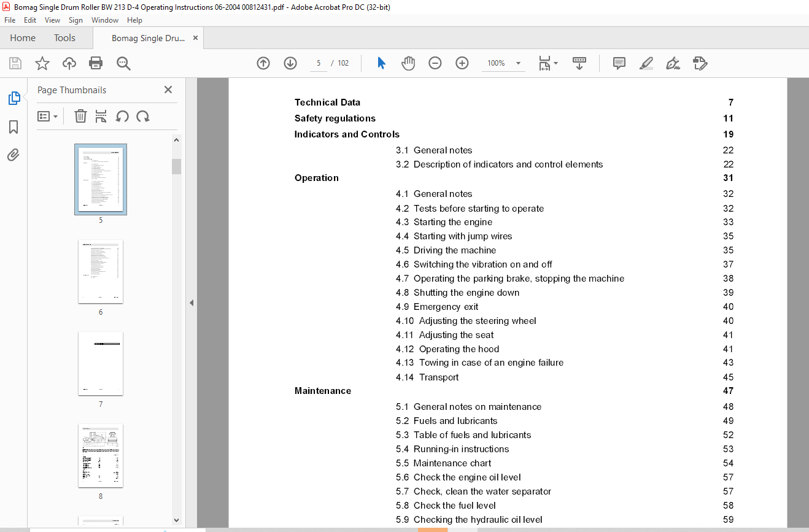Click the Safety regulations contents entry

point(335,118)
